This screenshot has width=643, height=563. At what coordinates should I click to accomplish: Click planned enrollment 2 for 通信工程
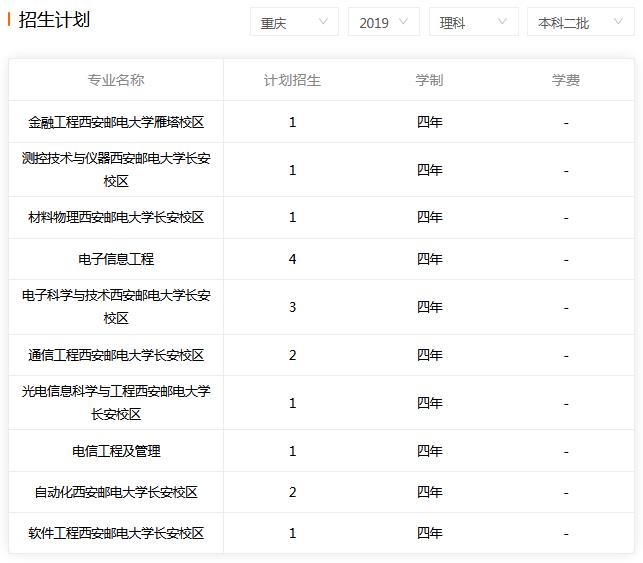(292, 355)
